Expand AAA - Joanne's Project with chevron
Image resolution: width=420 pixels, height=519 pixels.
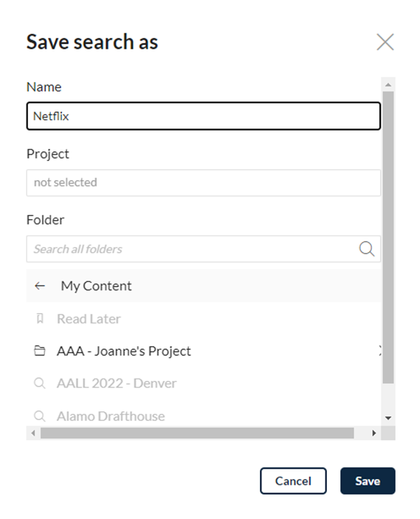point(379,351)
